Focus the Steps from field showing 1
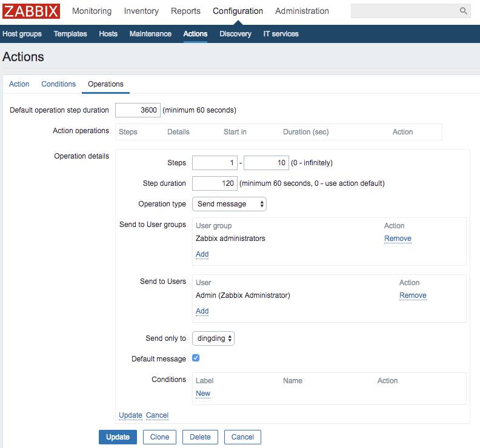 click(215, 163)
